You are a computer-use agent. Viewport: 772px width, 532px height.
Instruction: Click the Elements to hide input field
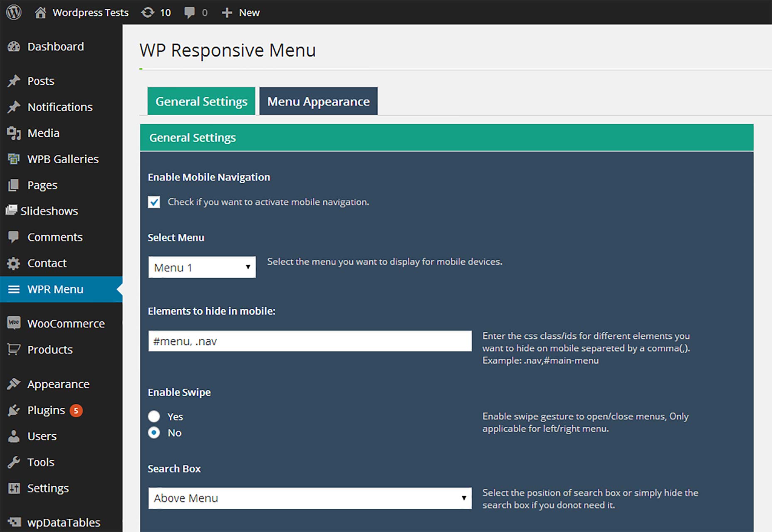point(310,341)
